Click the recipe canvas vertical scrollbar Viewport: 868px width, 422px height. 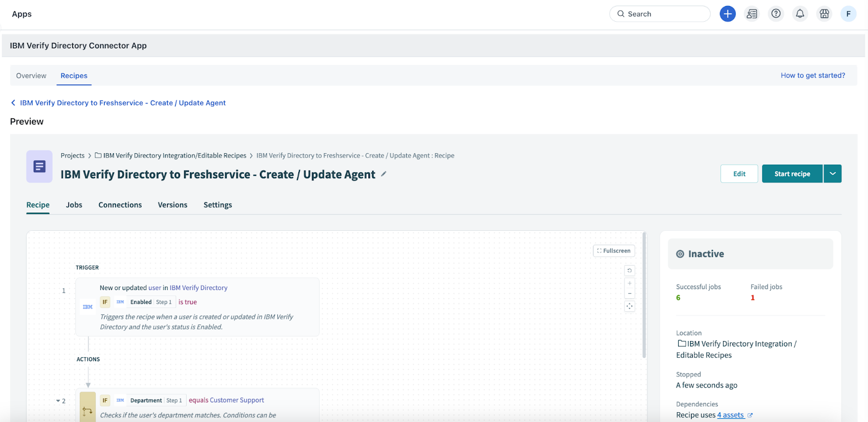click(644, 295)
